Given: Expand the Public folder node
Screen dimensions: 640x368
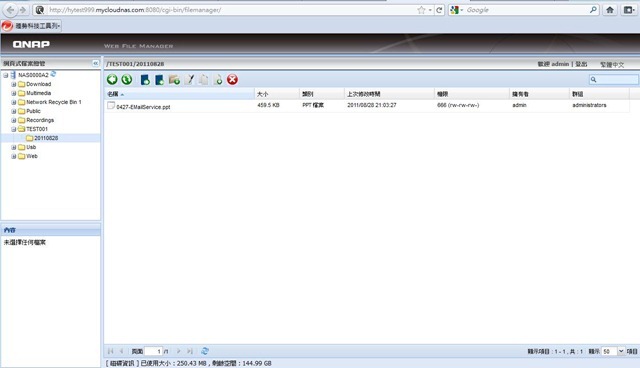Looking at the screenshot, I should pos(13,111).
